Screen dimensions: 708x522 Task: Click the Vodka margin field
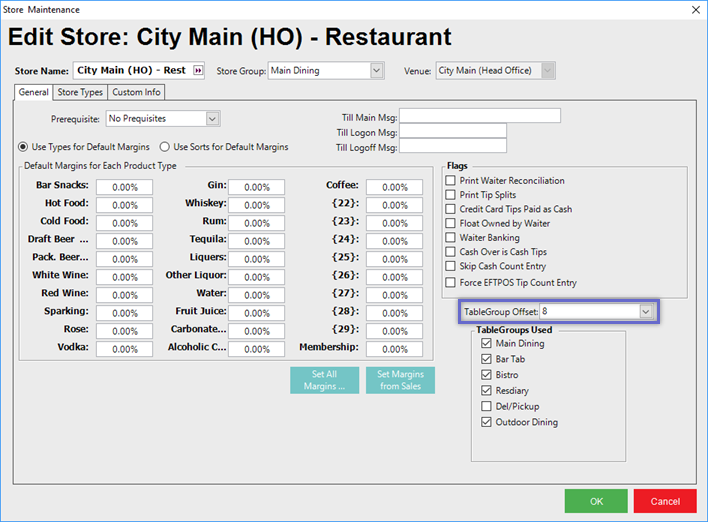pyautogui.click(x=124, y=349)
